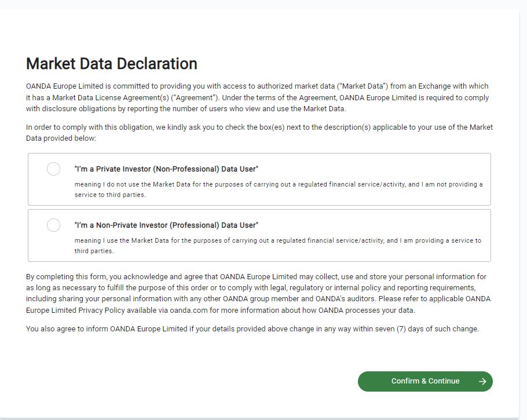Select the Non-Private Investor (Professional) radio button

53,225
